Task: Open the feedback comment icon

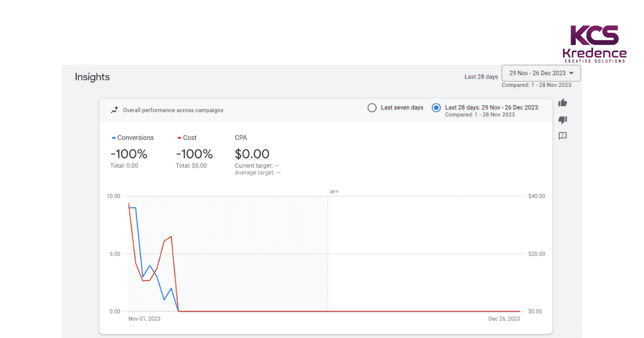Action: (562, 136)
